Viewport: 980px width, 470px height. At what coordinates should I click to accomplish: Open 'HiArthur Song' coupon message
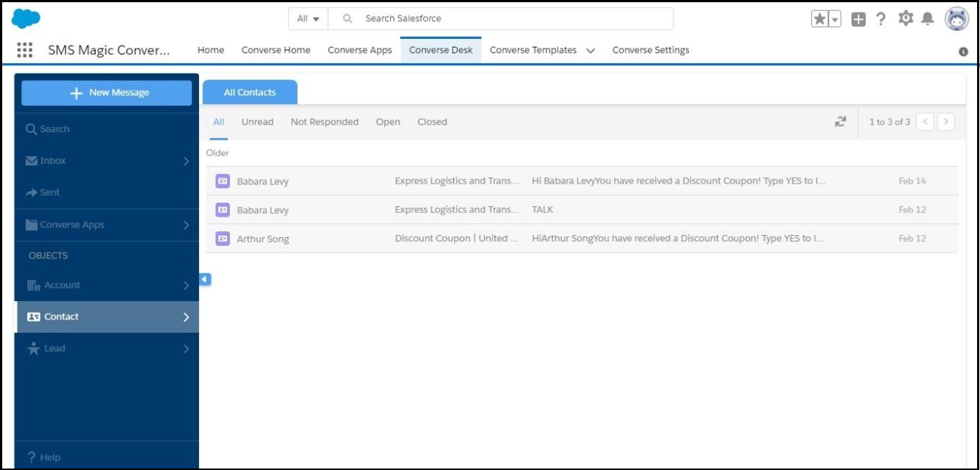coord(677,238)
